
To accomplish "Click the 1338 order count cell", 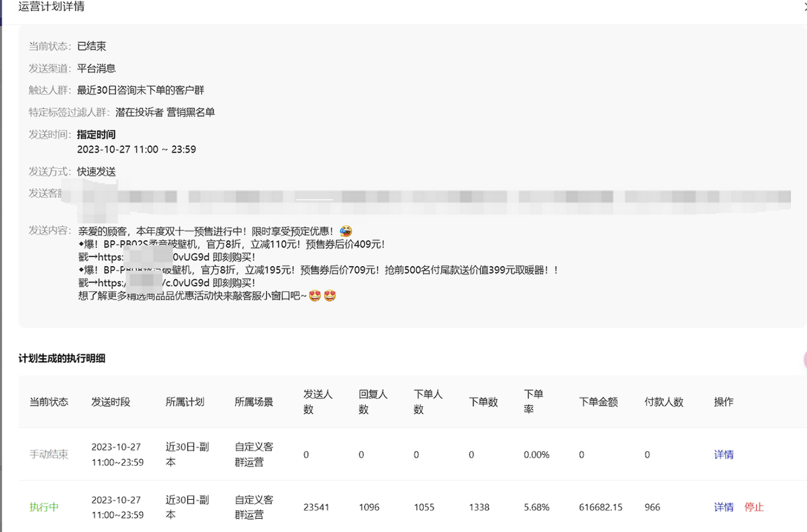I will pos(479,507).
